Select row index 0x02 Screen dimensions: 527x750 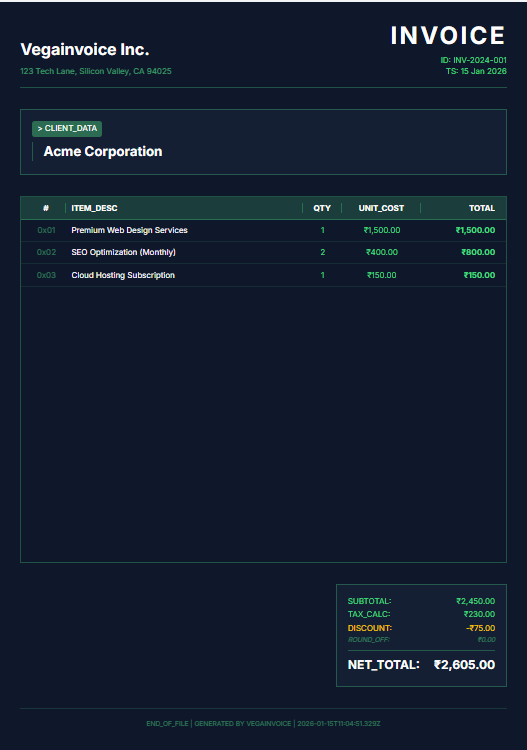(x=46, y=252)
